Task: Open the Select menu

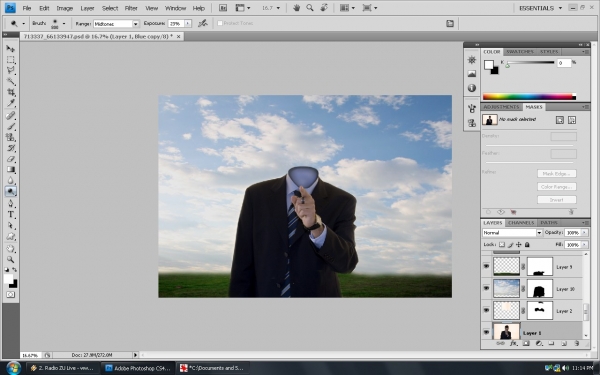Action: 110,8
